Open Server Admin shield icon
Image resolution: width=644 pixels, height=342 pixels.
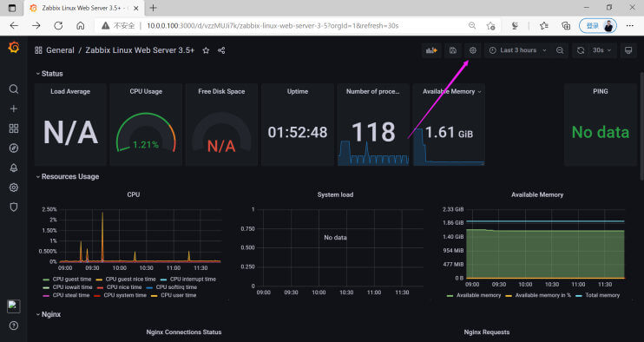click(x=14, y=207)
